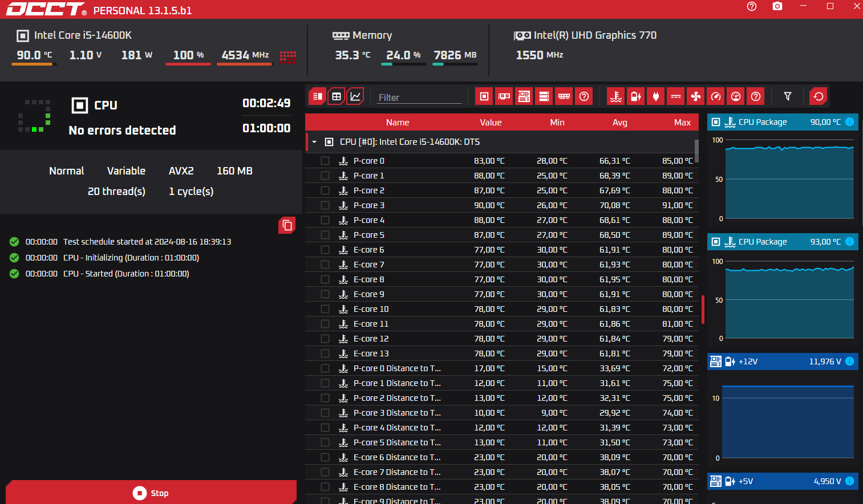Click the 181 W CPU power readout
Screen dimensions: 863x504
coord(137,55)
